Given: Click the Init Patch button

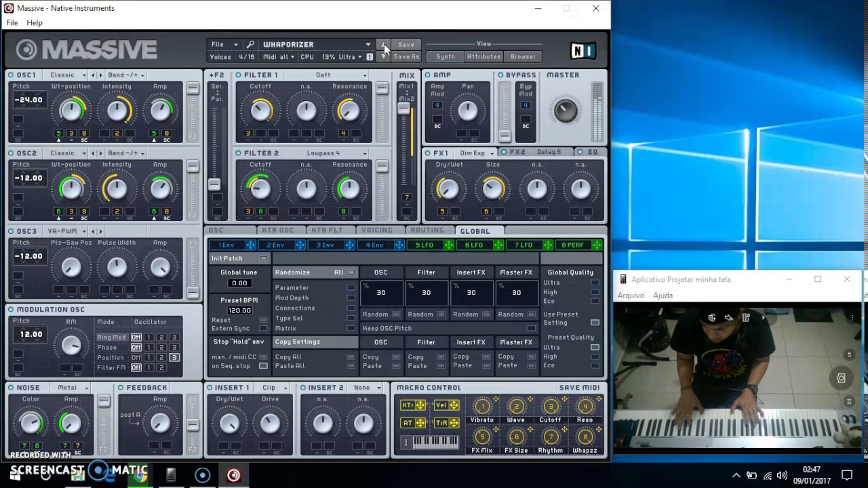Looking at the screenshot, I should tap(239, 258).
